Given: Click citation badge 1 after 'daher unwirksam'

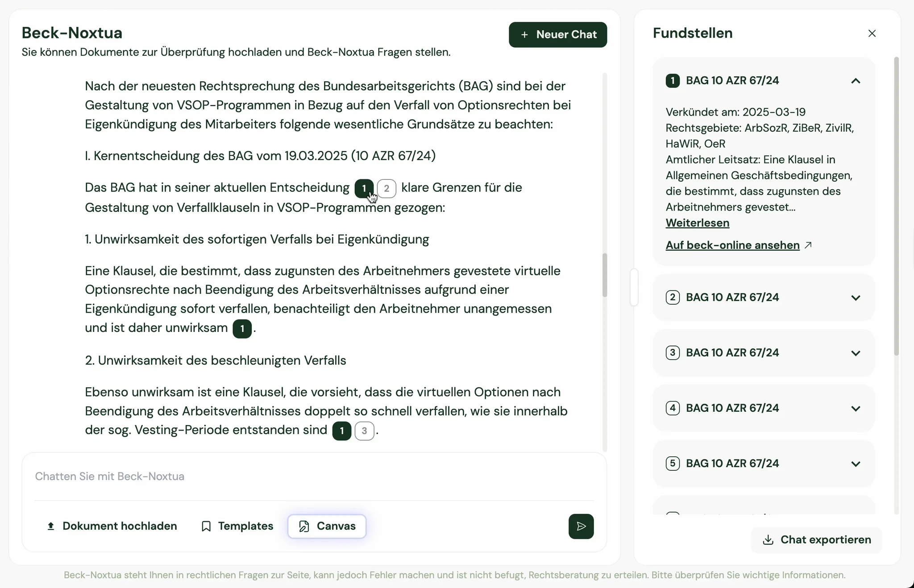Looking at the screenshot, I should tap(242, 329).
